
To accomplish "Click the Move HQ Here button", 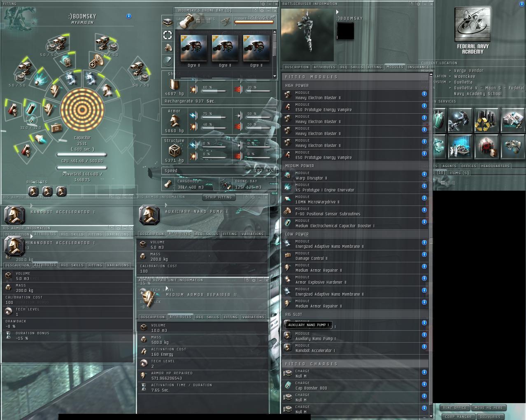I will [x=489, y=408].
